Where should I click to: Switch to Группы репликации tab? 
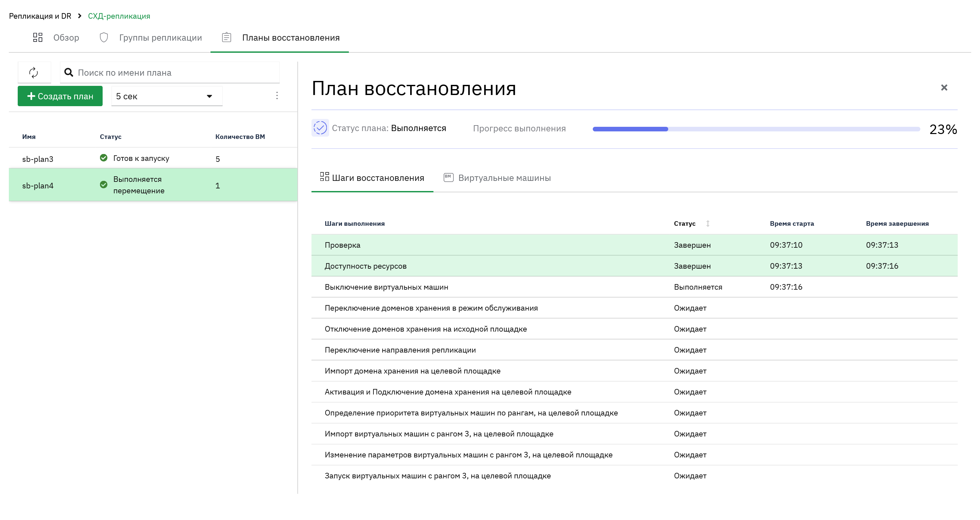[x=150, y=38]
